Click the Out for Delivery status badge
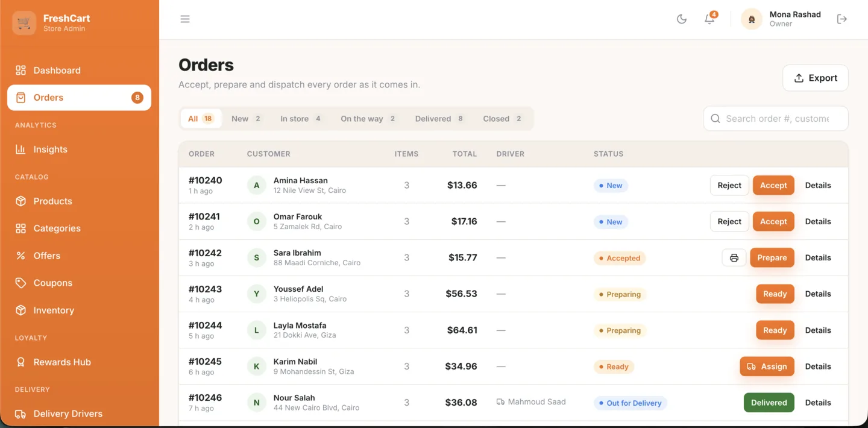The height and width of the screenshot is (428, 868). click(631, 403)
